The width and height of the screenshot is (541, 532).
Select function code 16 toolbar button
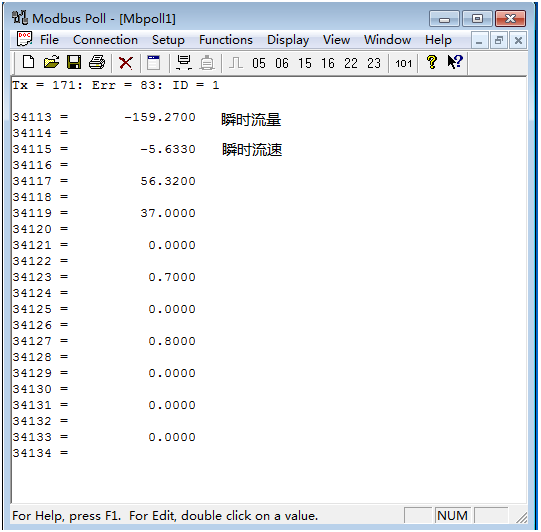(328, 63)
